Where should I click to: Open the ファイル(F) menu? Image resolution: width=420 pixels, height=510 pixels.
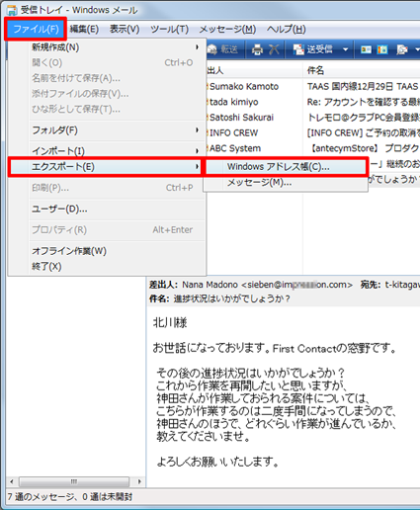tap(36, 30)
